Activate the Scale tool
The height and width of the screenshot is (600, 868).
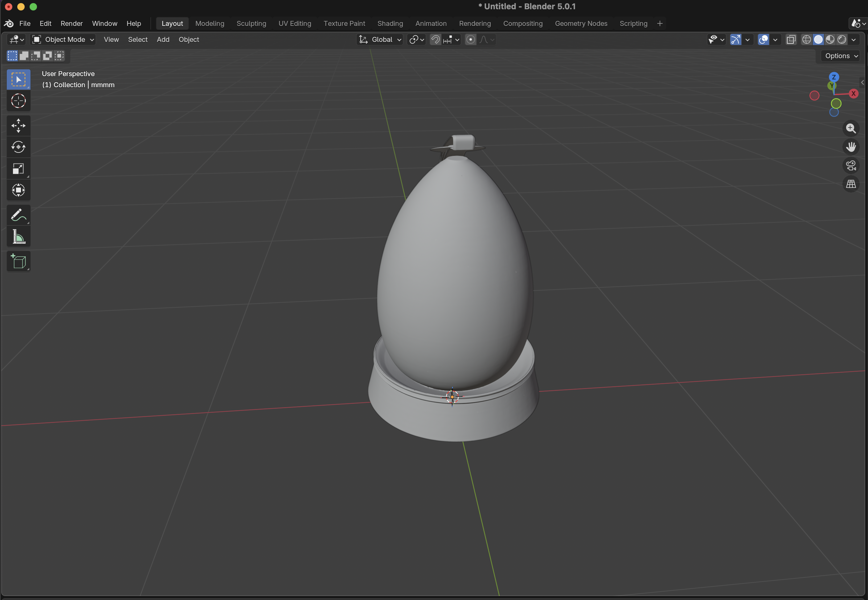coord(18,168)
